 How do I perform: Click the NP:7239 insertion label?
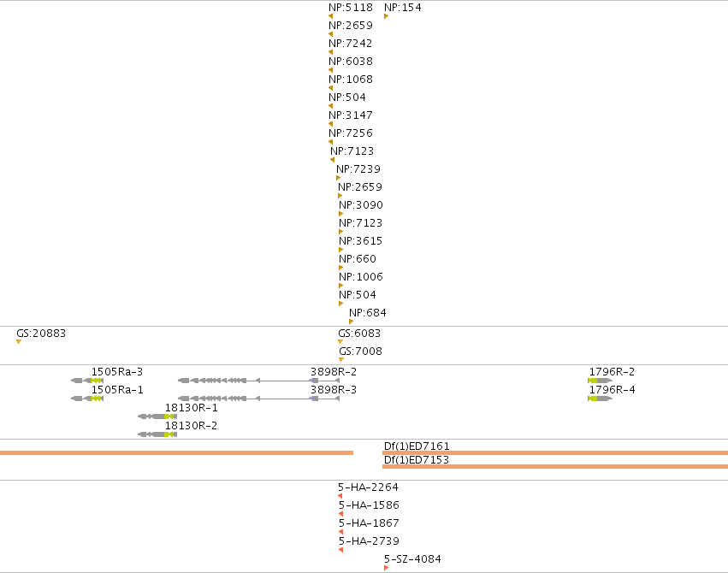[x=358, y=168]
